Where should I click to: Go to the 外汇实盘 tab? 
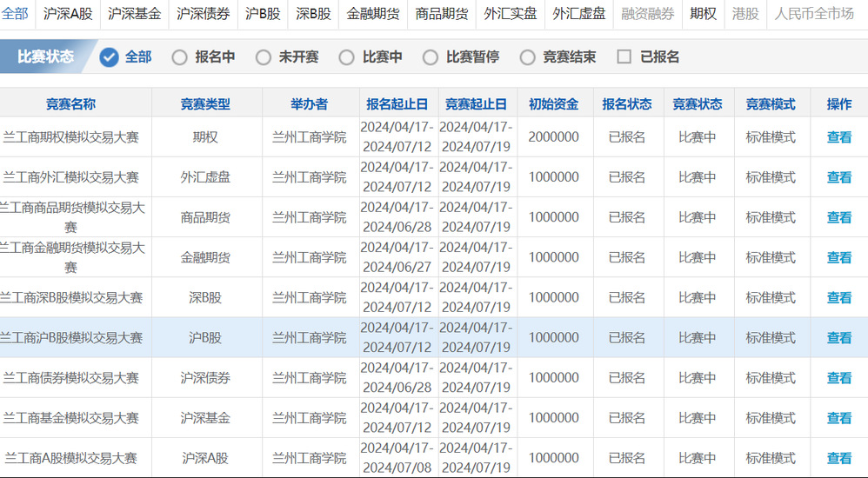pos(511,14)
